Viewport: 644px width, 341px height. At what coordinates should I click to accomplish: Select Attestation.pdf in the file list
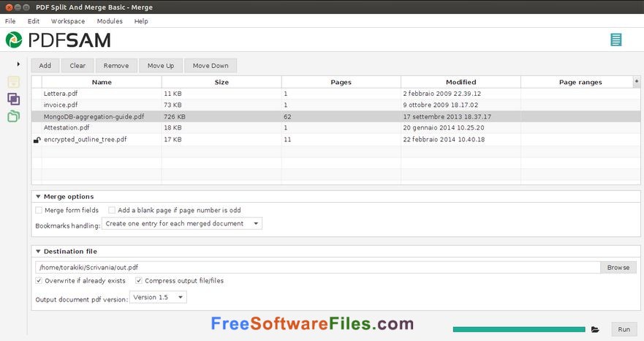67,127
